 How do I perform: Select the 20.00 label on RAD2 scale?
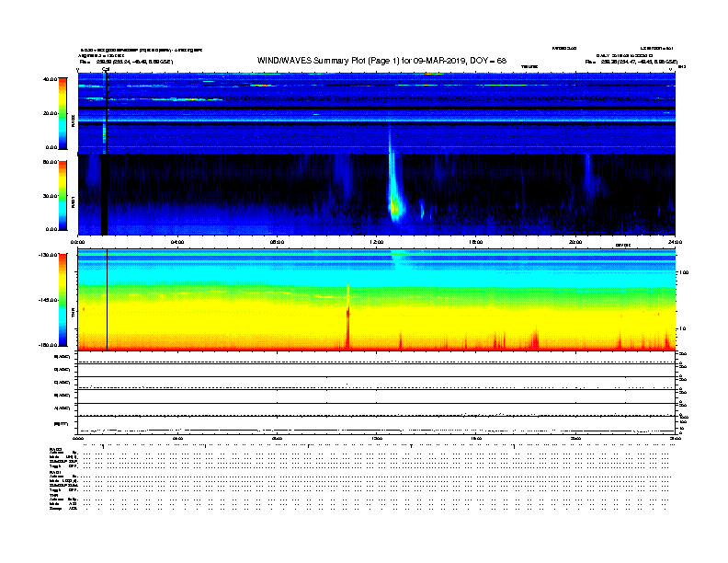[x=50, y=113]
